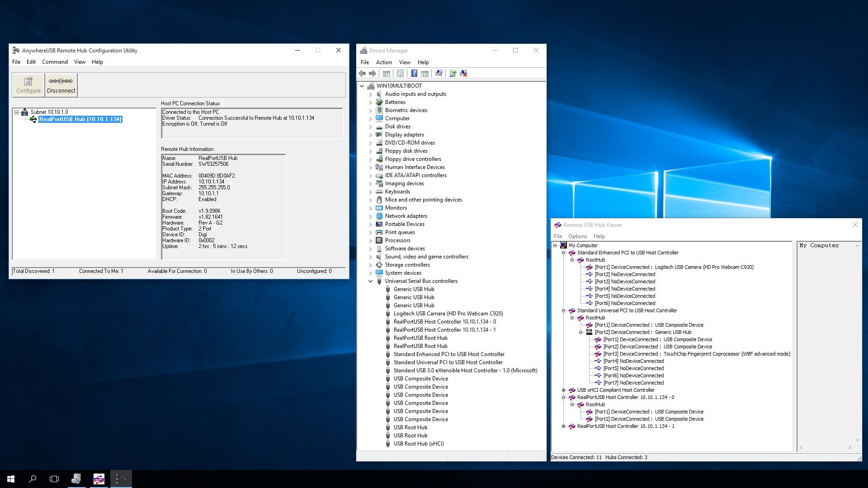The height and width of the screenshot is (488, 868).
Task: Click the Back arrow in Device Manager toolbar
Action: coord(362,74)
